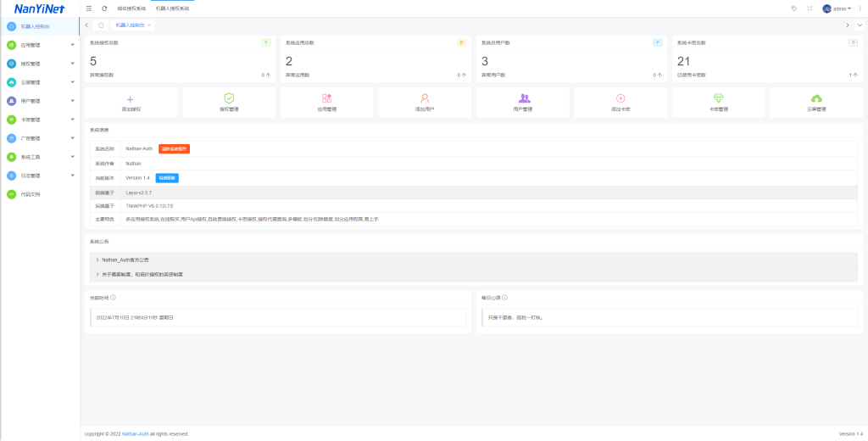
Task: Click the 添加授权 plus icon
Action: pyautogui.click(x=130, y=98)
